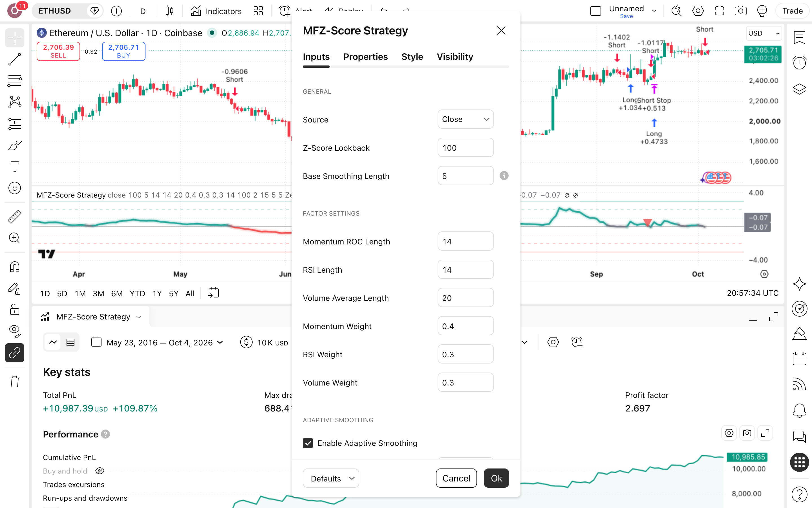Toggle Enable Adaptive Smoothing checkbox
This screenshot has width=812, height=508.
(x=308, y=443)
